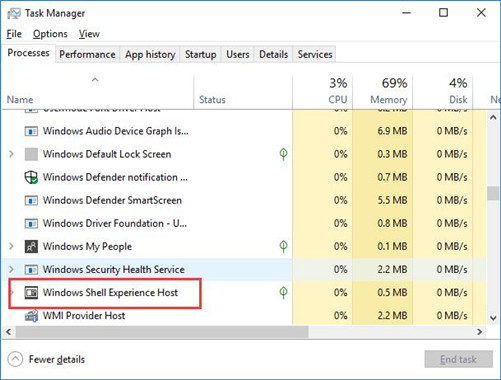The width and height of the screenshot is (501, 380).
Task: Select Windows Audio Device Graph Is... row
Action: 243,131
